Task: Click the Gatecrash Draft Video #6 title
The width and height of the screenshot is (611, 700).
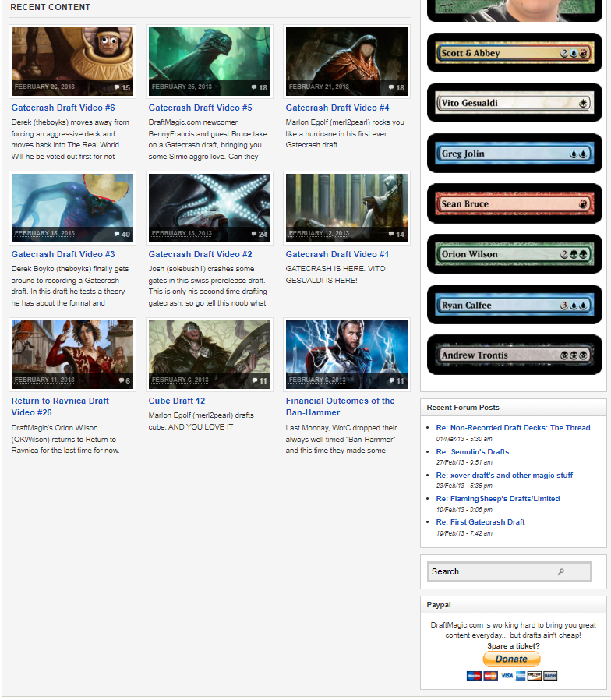Action: pos(63,108)
